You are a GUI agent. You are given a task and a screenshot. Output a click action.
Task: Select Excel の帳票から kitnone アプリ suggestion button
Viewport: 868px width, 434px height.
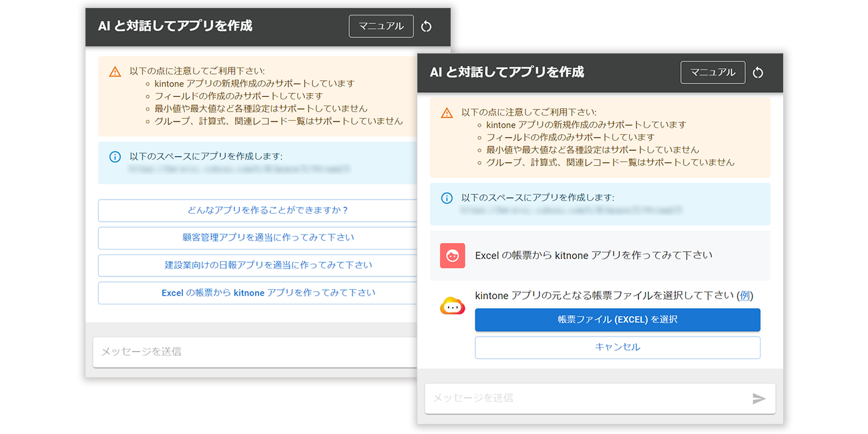[x=258, y=292]
